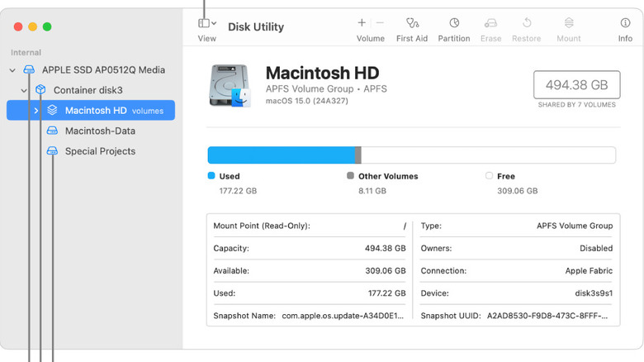Click the 8.11 GB other volumes value
The height and width of the screenshot is (362, 644).
[x=372, y=191]
